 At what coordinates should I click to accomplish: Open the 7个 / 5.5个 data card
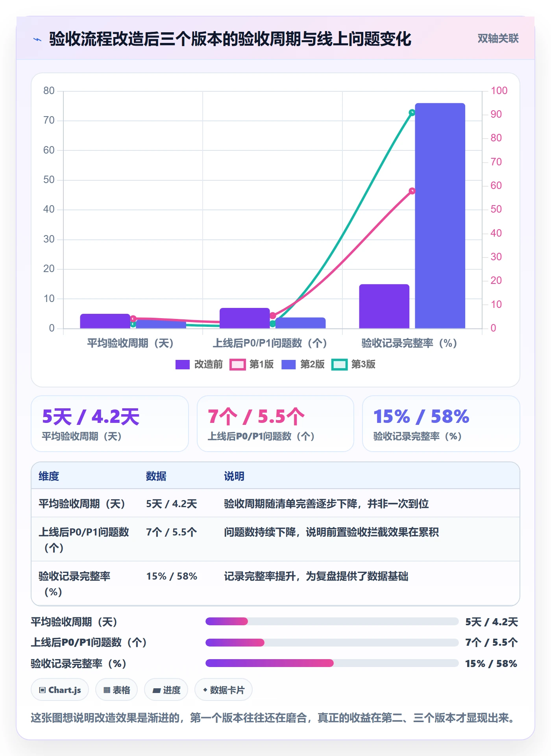pos(275,424)
